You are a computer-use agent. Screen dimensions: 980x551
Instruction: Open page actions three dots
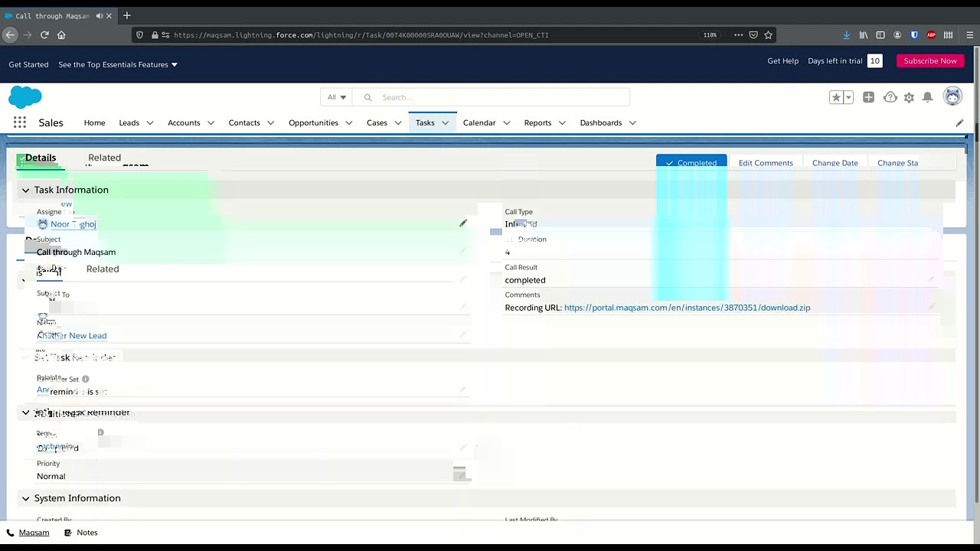[x=738, y=34]
